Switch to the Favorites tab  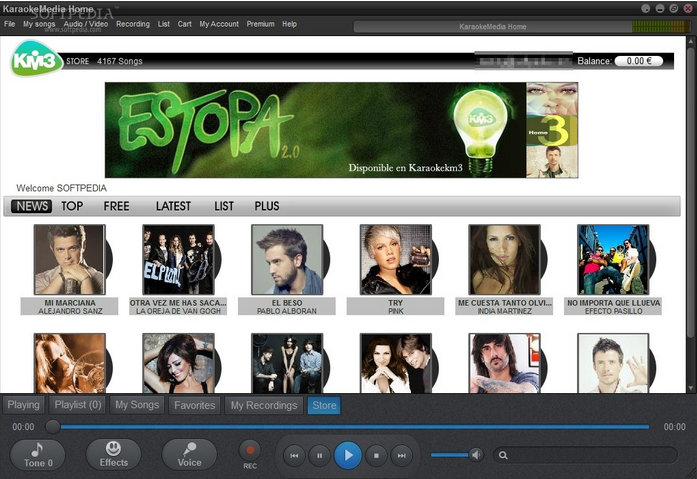[x=195, y=405]
